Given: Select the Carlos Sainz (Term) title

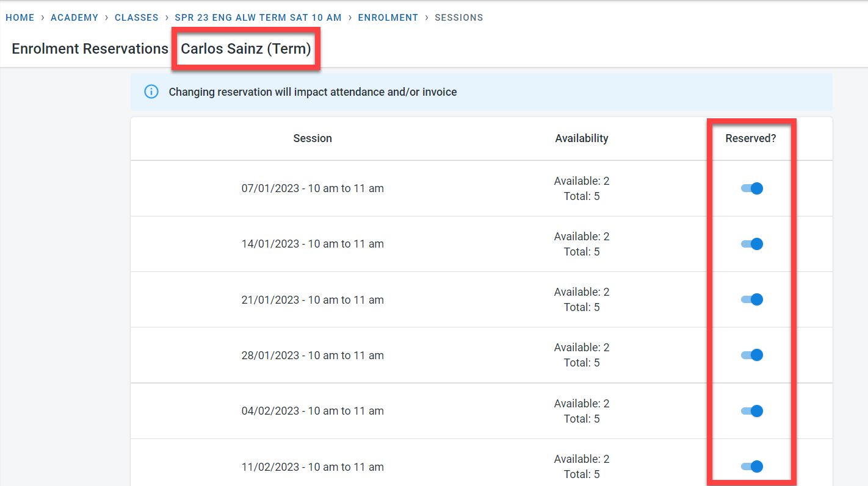Looking at the screenshot, I should (246, 49).
